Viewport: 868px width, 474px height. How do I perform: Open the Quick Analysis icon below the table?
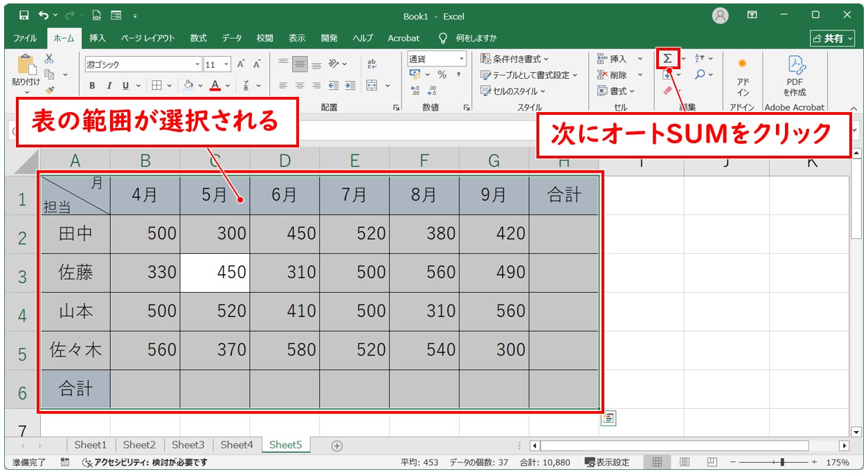[x=608, y=417]
